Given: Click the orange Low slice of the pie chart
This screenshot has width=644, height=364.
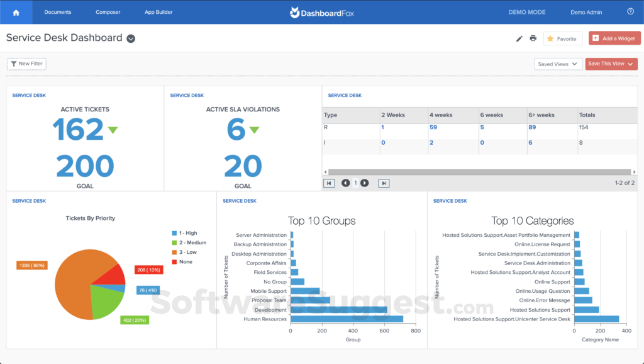Looking at the screenshot, I should [75, 283].
